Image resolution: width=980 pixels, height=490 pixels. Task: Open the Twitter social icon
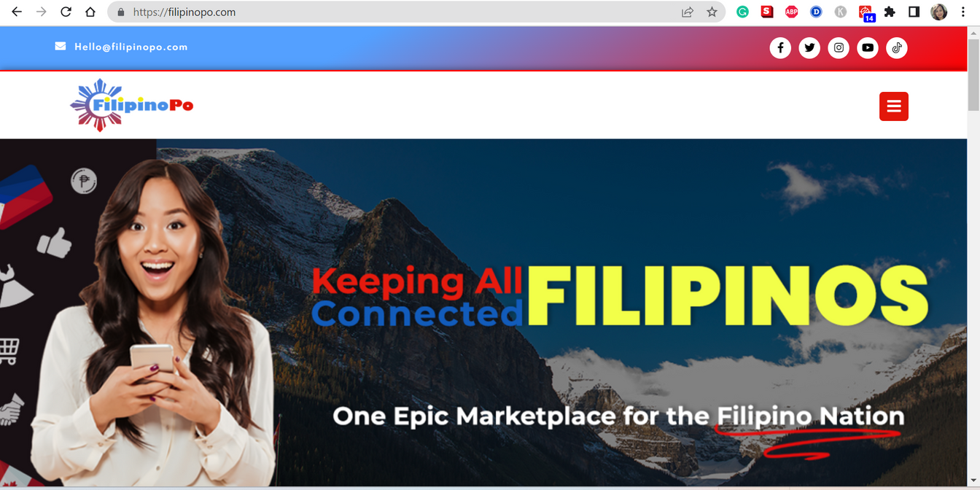809,48
